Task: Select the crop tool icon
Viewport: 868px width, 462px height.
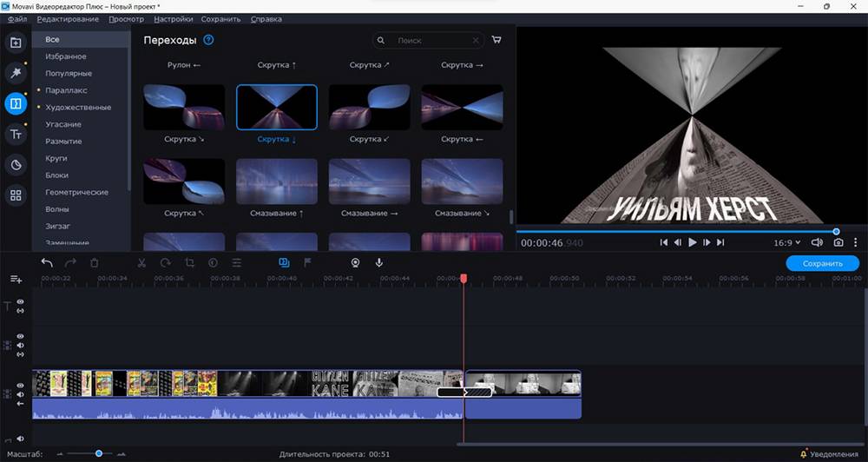Action: coord(189,263)
